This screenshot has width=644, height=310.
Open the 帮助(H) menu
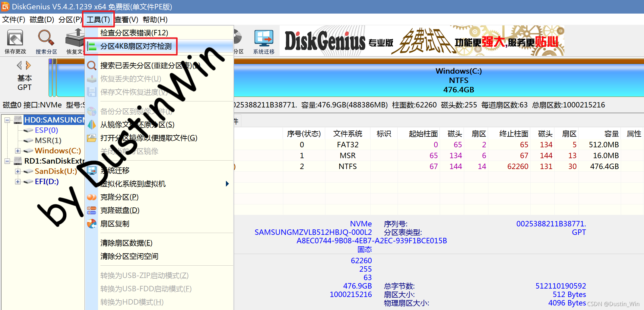[x=155, y=20]
